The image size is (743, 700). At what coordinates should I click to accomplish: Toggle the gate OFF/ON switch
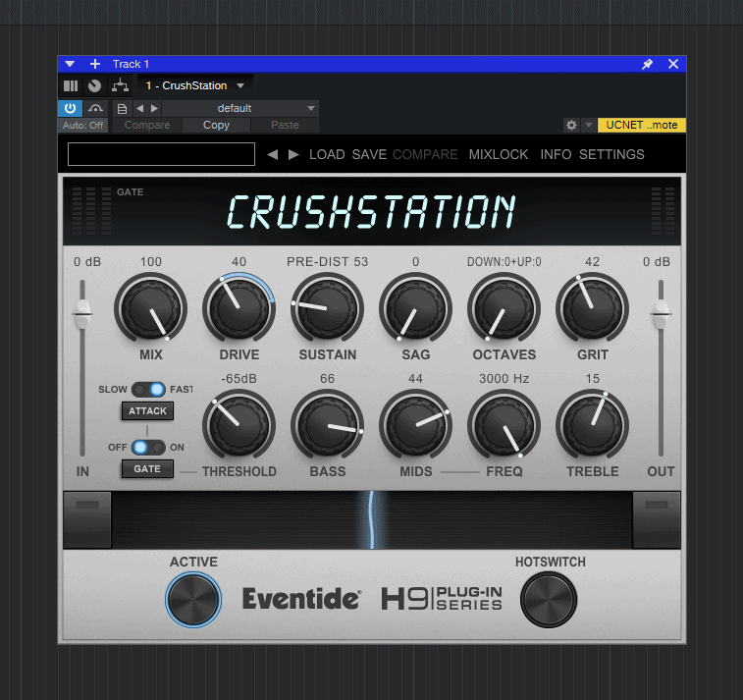point(148,447)
